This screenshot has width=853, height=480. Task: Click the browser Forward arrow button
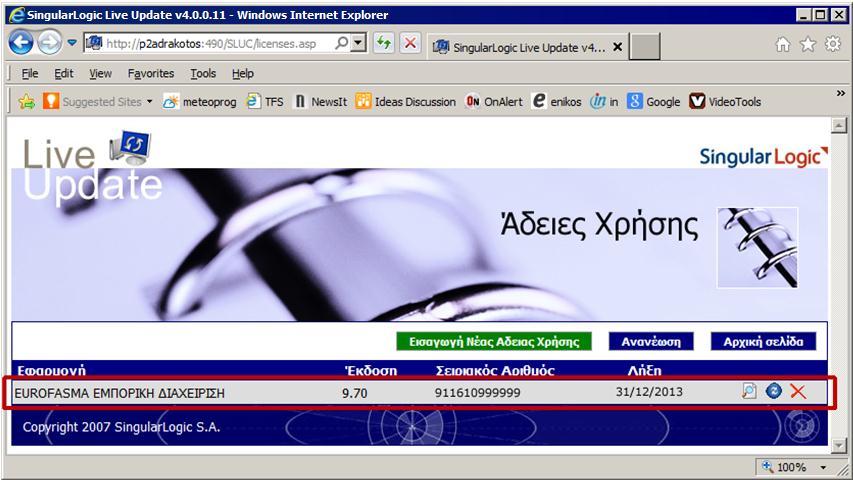[50, 42]
